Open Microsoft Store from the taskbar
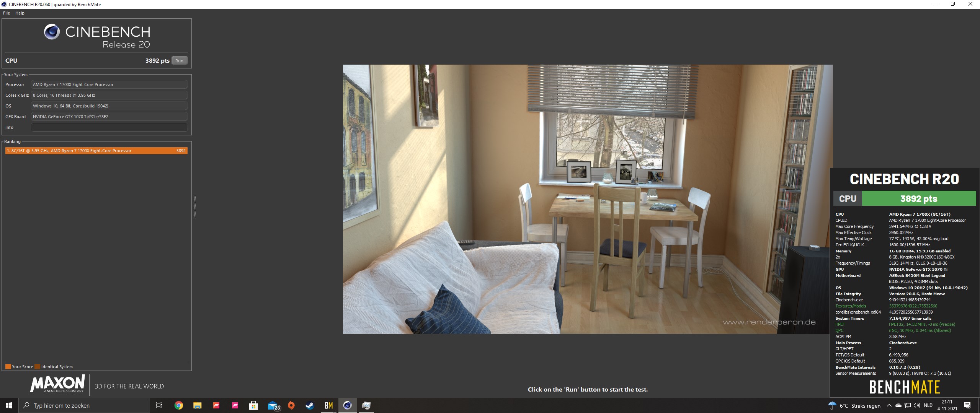Viewport: 980px width, 413px height. 253,405
